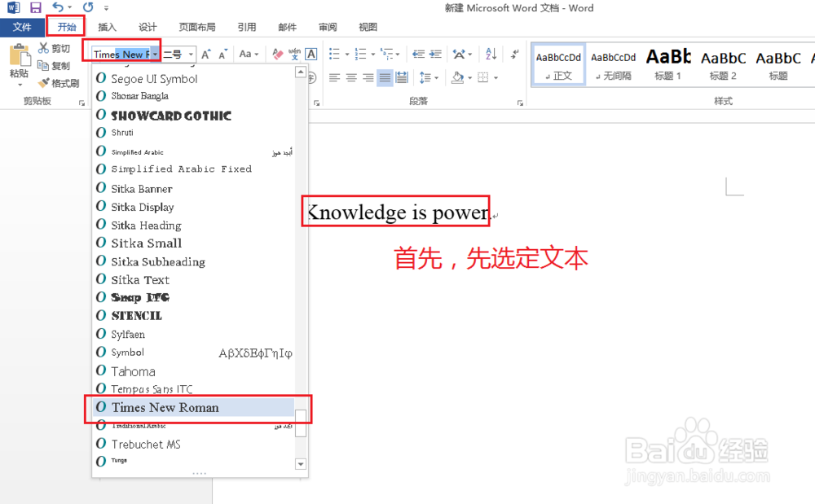Open the Change Case (Aa) dropdown
The width and height of the screenshot is (815, 504).
(249, 54)
